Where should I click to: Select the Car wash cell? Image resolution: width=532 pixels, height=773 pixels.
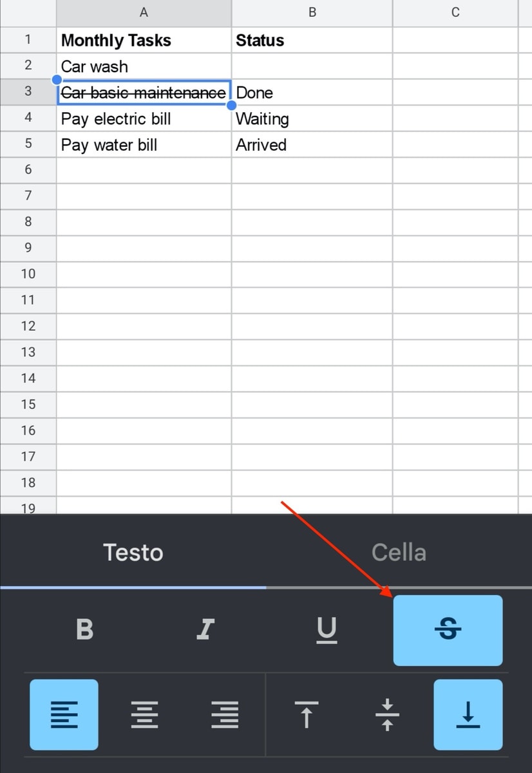pyautogui.click(x=144, y=66)
